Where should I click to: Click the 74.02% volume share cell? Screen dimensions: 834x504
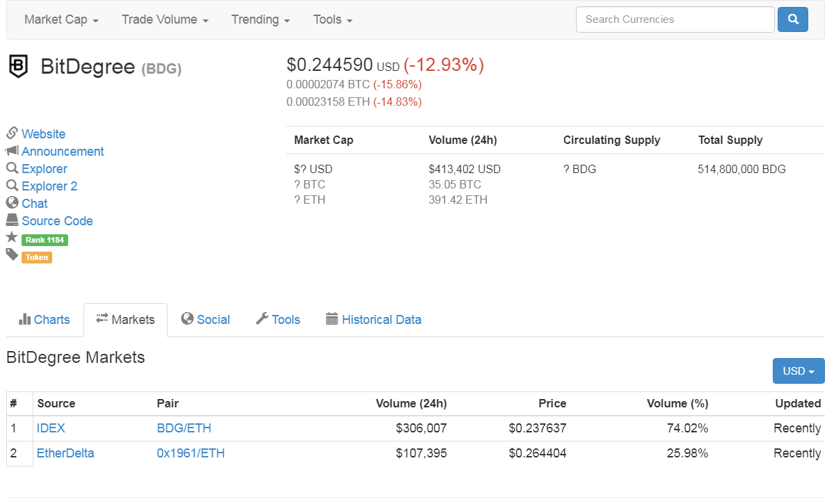(x=687, y=428)
